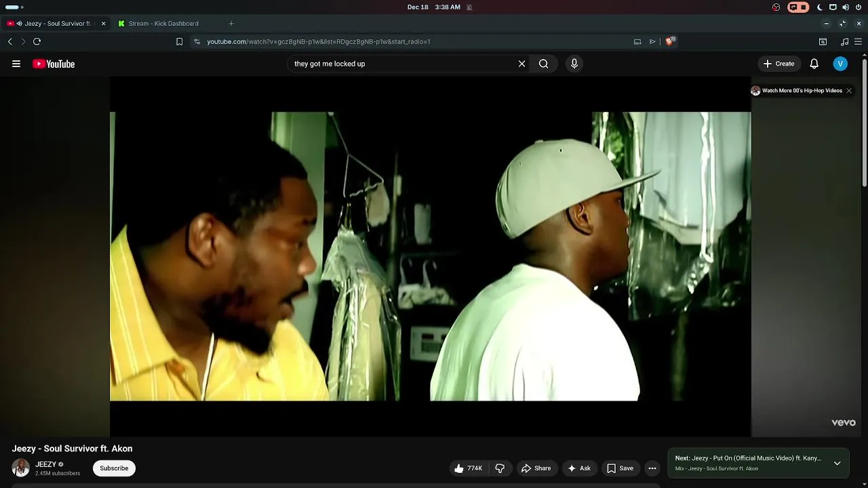Click the page vertical scrollbar
868x488 pixels.
click(865, 122)
